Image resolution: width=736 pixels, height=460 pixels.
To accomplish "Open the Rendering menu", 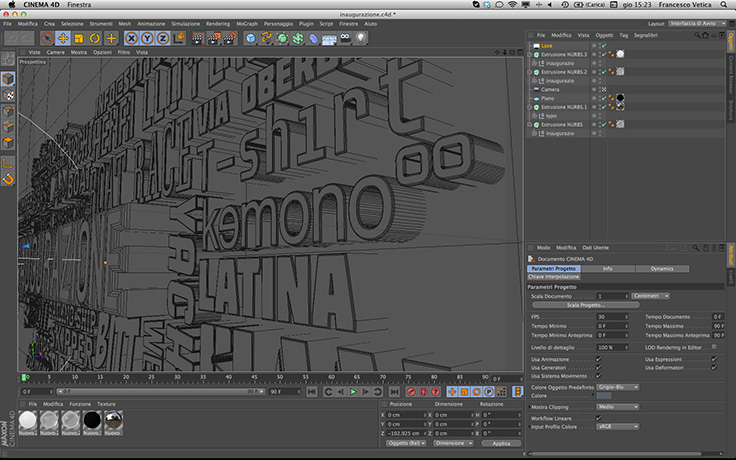I will 218,23.
